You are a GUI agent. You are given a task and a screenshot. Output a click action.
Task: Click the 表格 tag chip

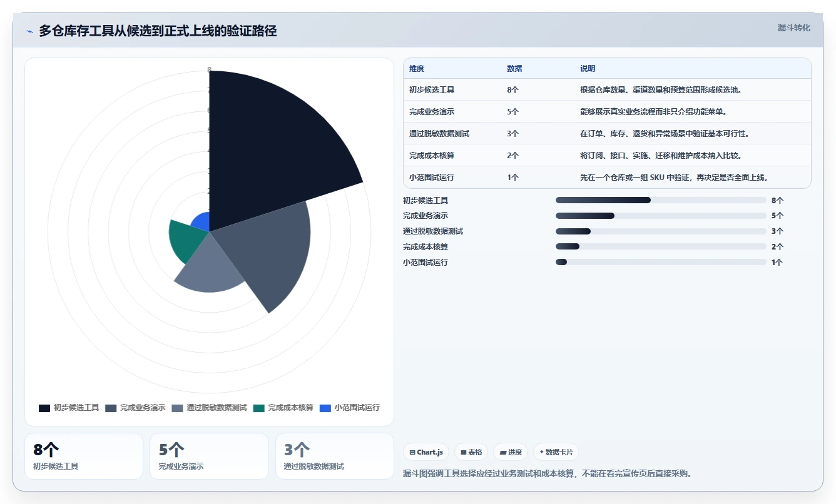click(x=471, y=452)
